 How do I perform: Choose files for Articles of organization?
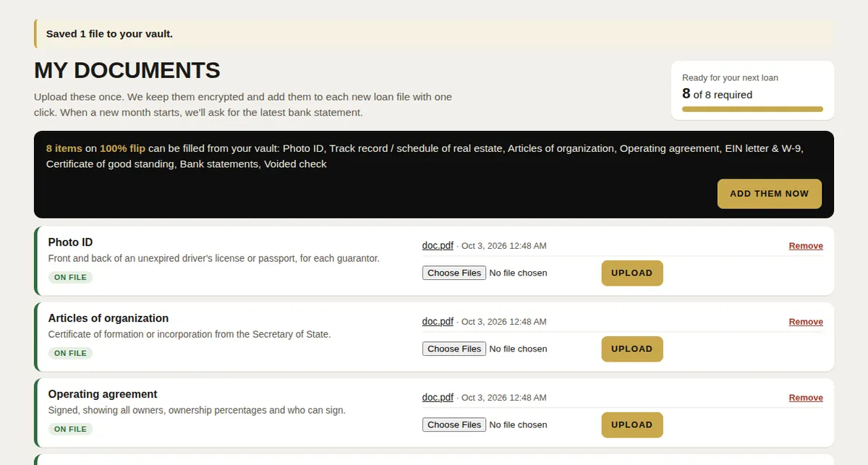click(x=454, y=349)
